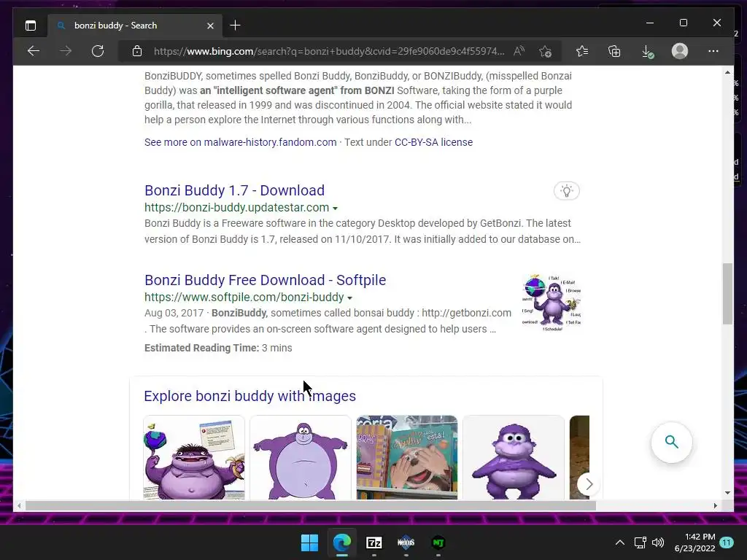
Task: Click the horizontal scroll right arrow
Action: point(715,506)
